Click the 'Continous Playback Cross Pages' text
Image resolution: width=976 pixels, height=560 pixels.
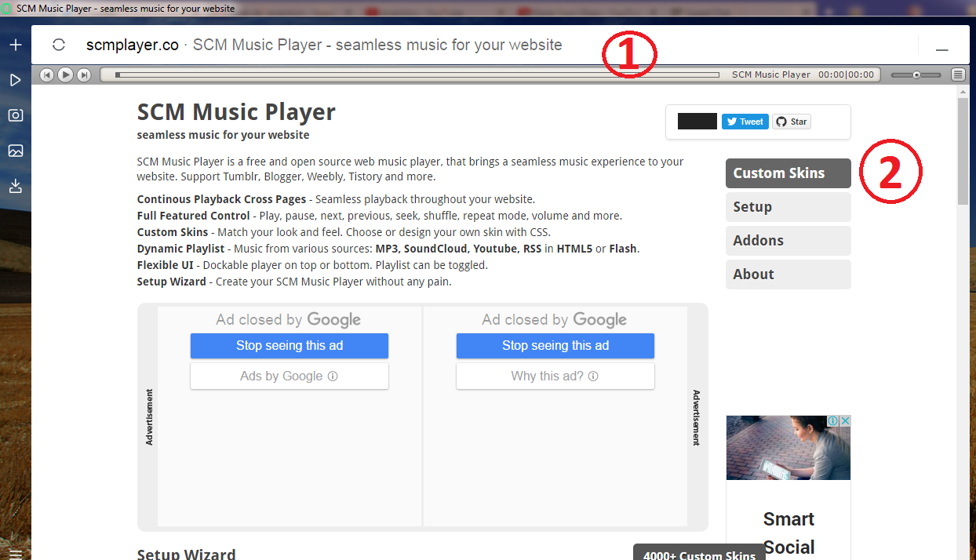[221, 199]
